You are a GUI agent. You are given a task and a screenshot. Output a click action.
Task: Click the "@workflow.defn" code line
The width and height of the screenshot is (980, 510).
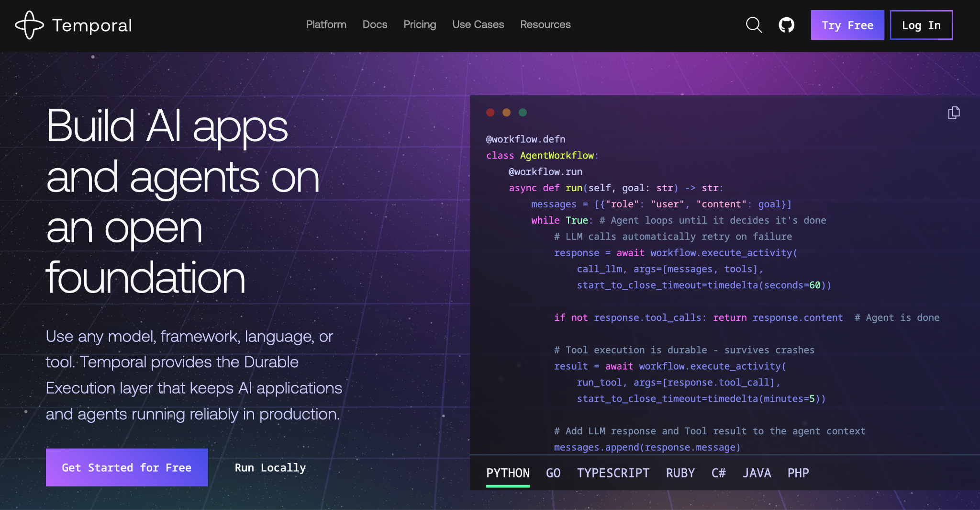(x=525, y=139)
